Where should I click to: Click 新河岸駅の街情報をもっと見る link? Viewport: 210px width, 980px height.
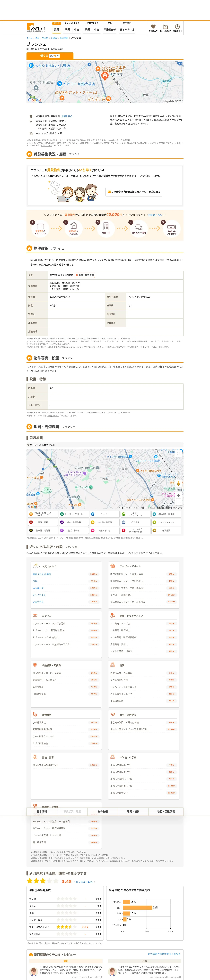164,954
